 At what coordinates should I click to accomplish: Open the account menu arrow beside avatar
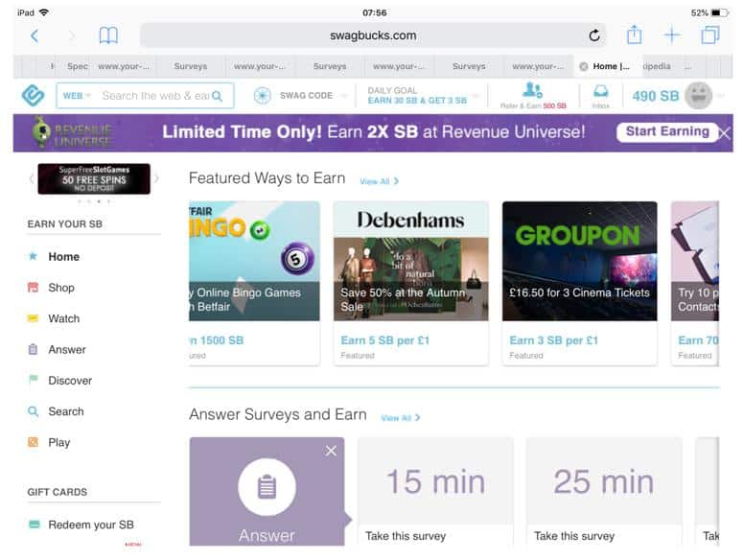pos(721,96)
